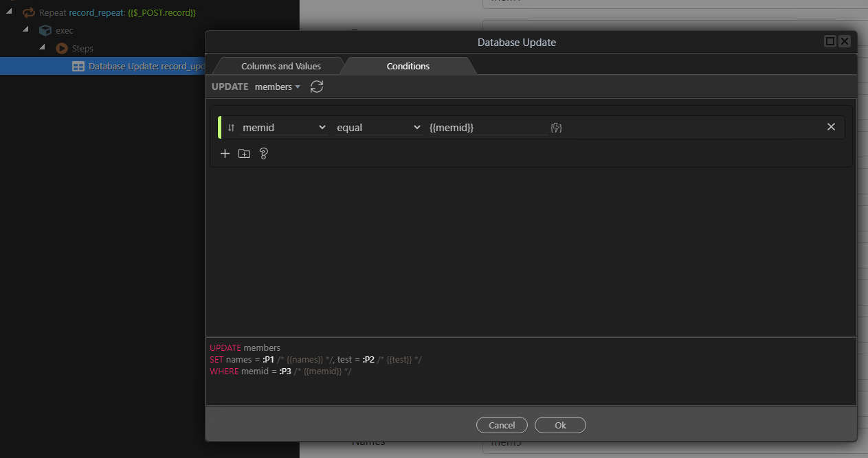Click the reorder arrows handle on condition row
This screenshot has height=458, width=868.
(232, 128)
